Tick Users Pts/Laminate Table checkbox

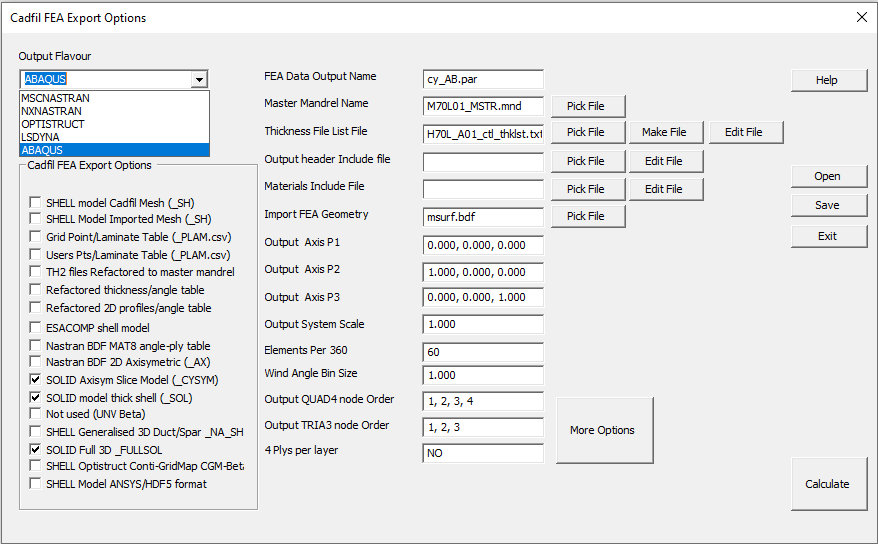pos(35,254)
